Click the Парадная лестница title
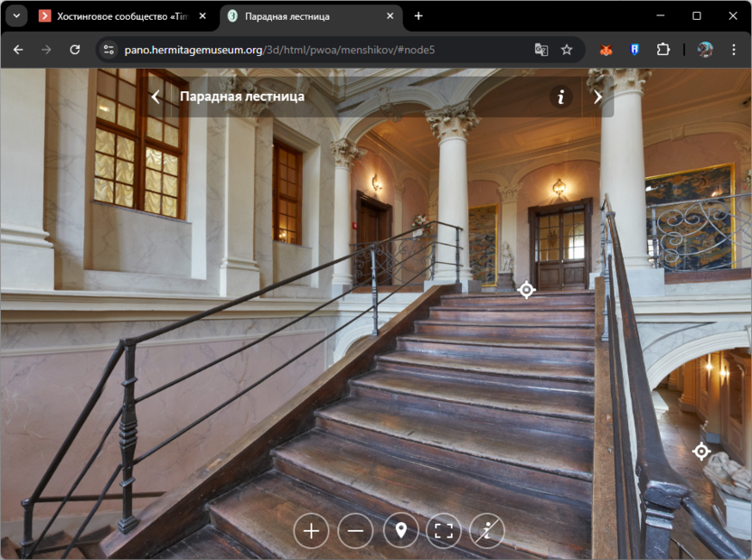 pyautogui.click(x=242, y=97)
